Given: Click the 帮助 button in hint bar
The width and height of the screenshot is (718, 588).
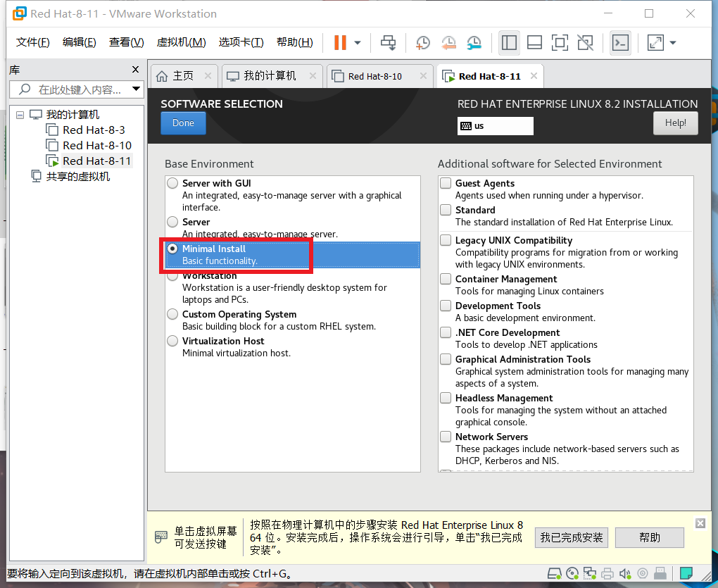Looking at the screenshot, I should [x=649, y=537].
